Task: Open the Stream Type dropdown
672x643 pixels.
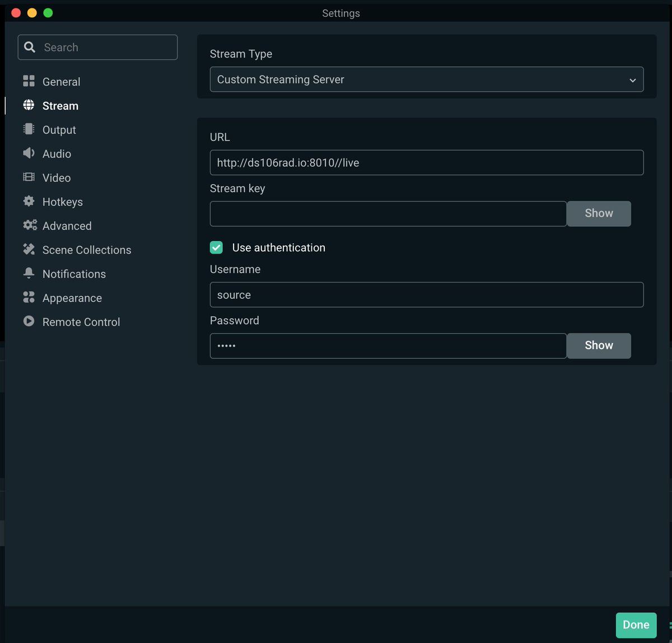Action: (427, 79)
